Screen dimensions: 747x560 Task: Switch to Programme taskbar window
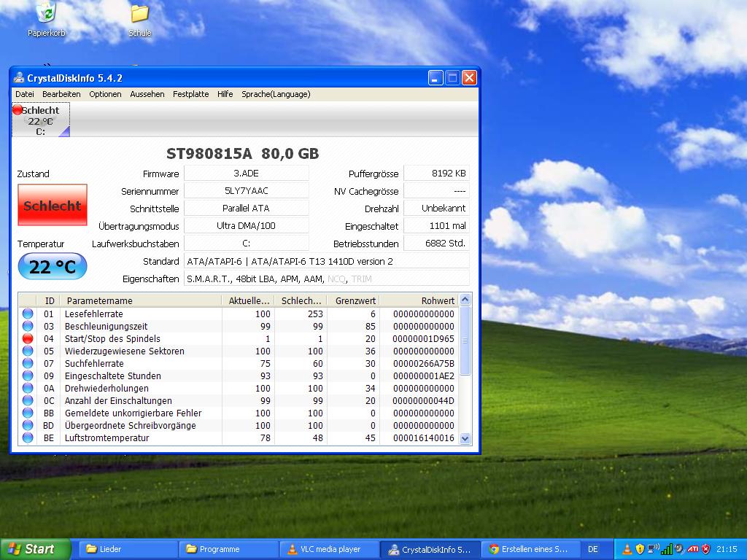click(x=227, y=549)
